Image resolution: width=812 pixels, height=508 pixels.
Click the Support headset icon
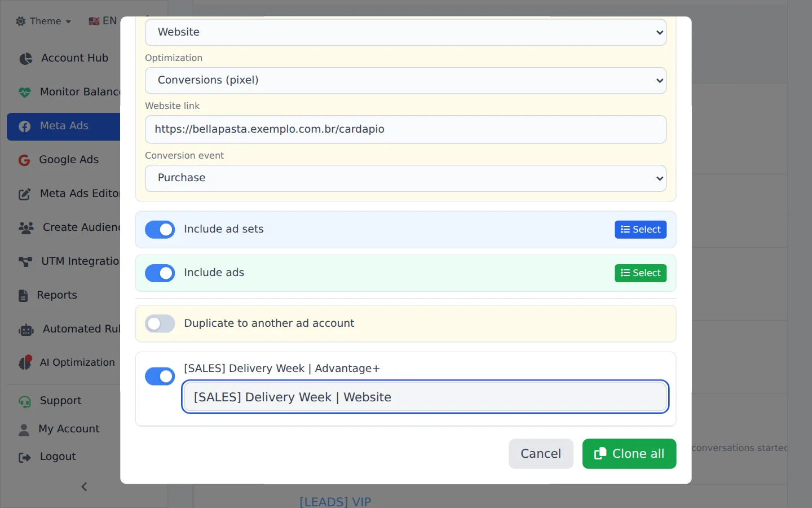tap(25, 401)
